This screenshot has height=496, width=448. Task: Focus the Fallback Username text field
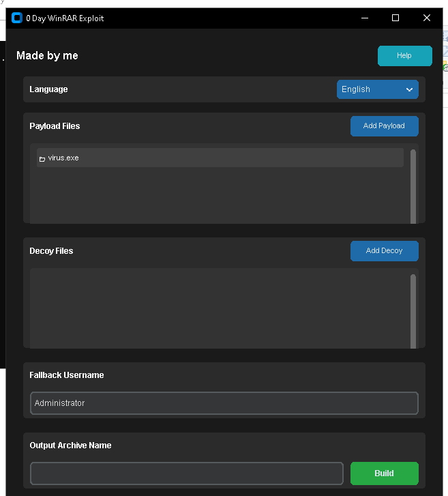coord(224,403)
